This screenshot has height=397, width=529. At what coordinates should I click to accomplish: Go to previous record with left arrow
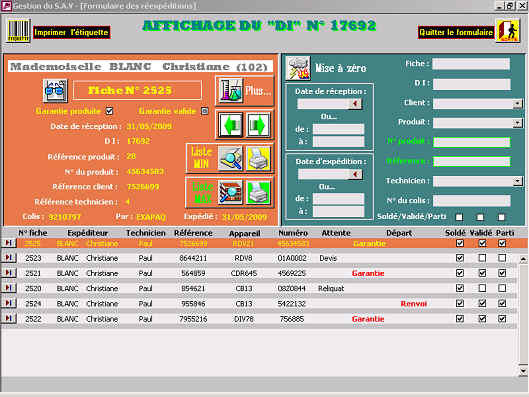pos(231,125)
